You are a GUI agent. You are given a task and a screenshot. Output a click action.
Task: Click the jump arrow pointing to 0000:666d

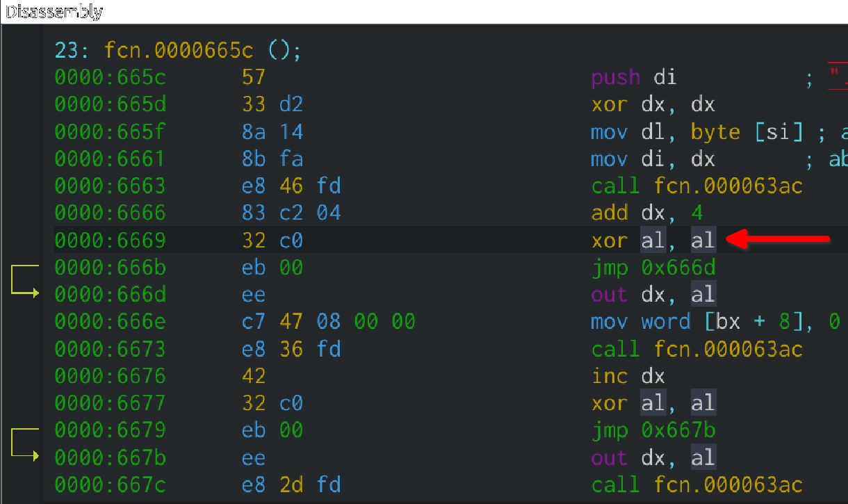(x=24, y=280)
